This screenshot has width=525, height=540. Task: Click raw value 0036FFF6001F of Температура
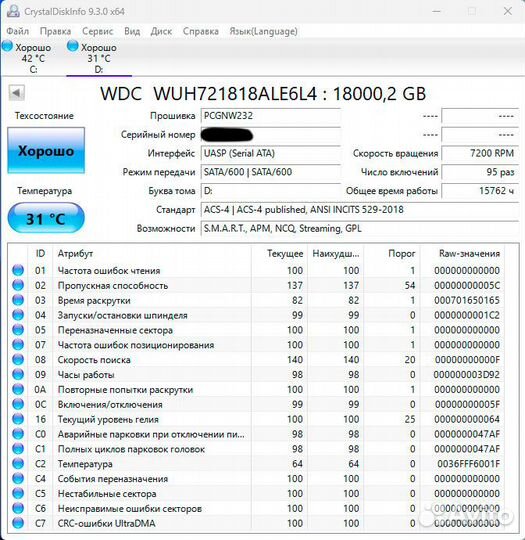point(469,464)
